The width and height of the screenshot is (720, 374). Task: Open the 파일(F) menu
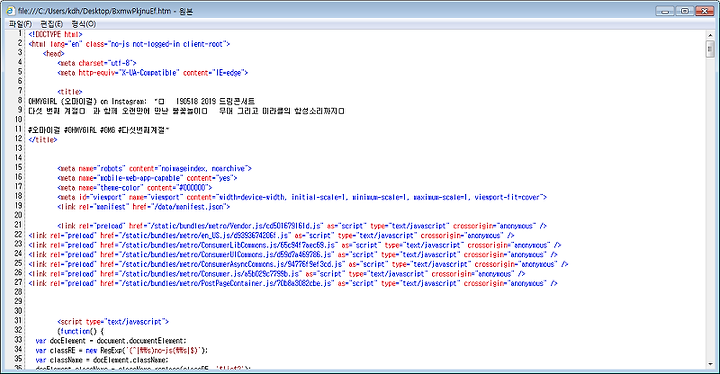click(x=20, y=23)
